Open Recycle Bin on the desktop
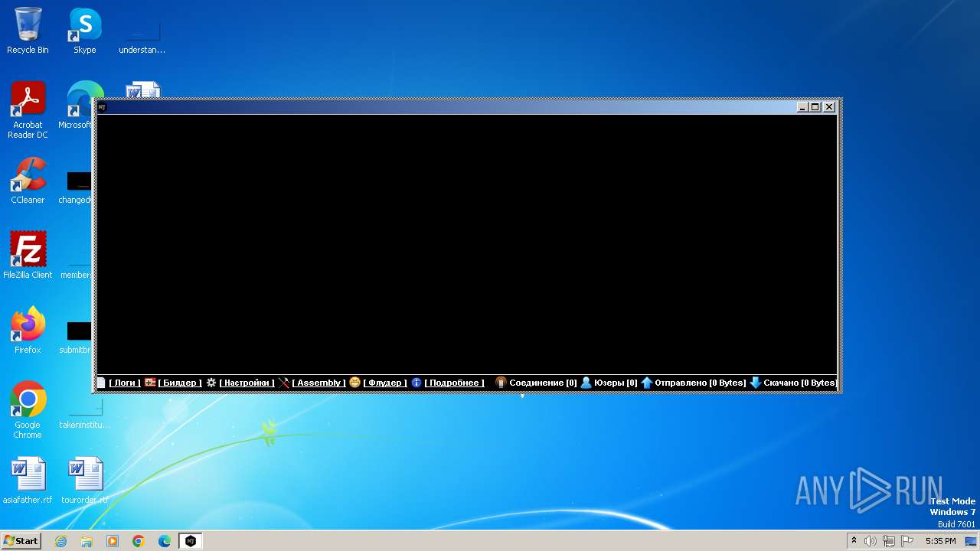Viewport: 980px width, 551px height. (x=28, y=31)
